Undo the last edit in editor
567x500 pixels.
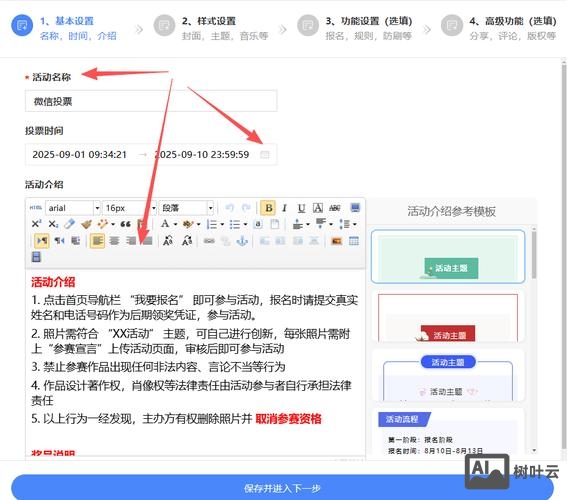point(229,208)
